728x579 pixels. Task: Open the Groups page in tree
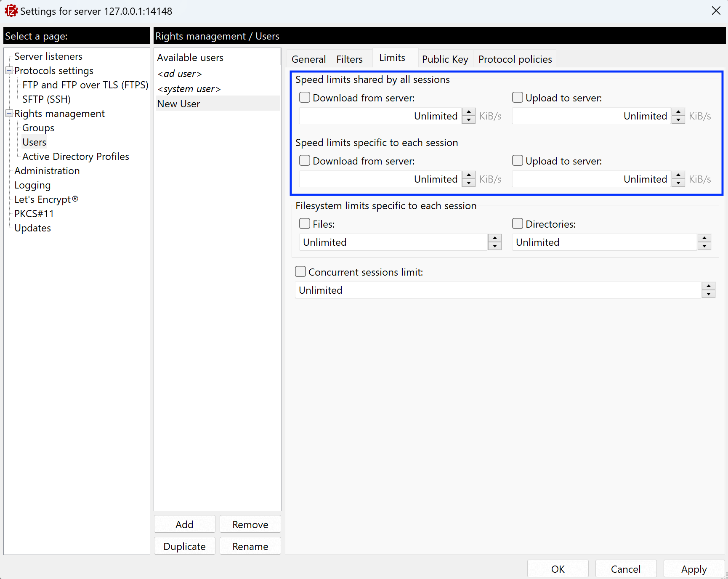point(38,128)
